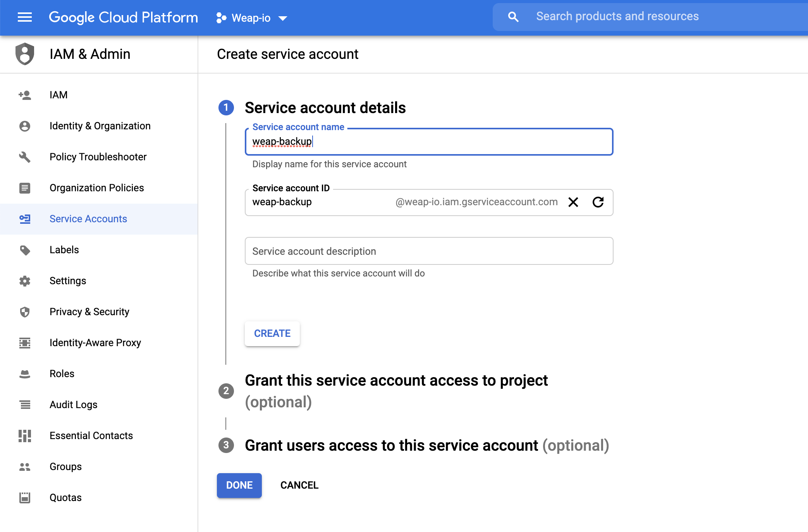
Task: Click the Service Accounts key icon
Action: [x=25, y=219]
